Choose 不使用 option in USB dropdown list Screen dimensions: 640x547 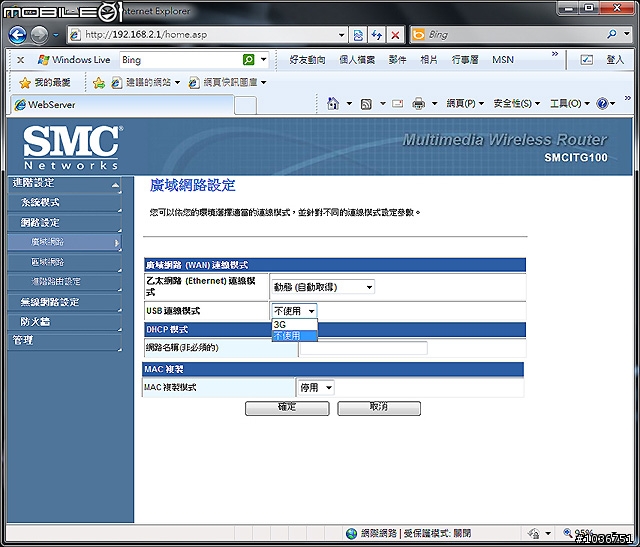pyautogui.click(x=294, y=336)
